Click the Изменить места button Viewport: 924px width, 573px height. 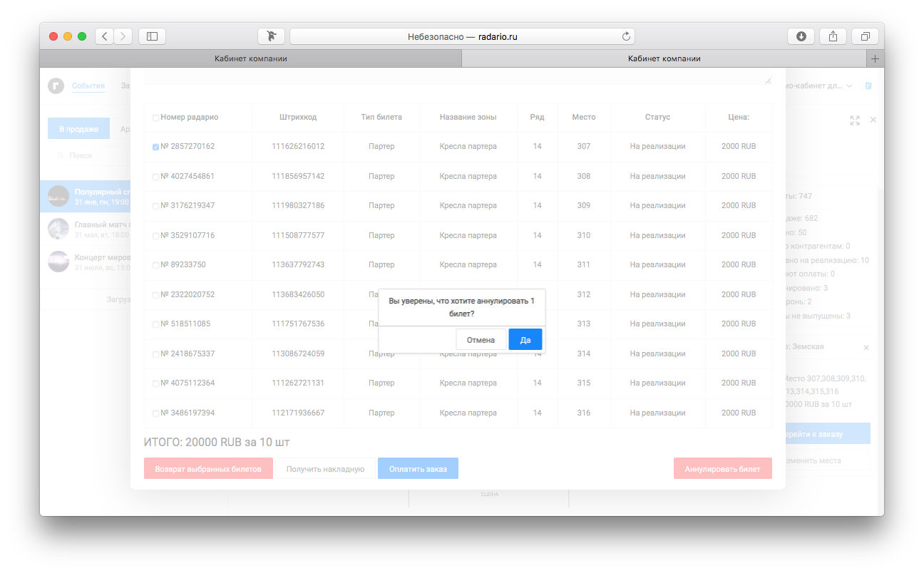(828, 460)
